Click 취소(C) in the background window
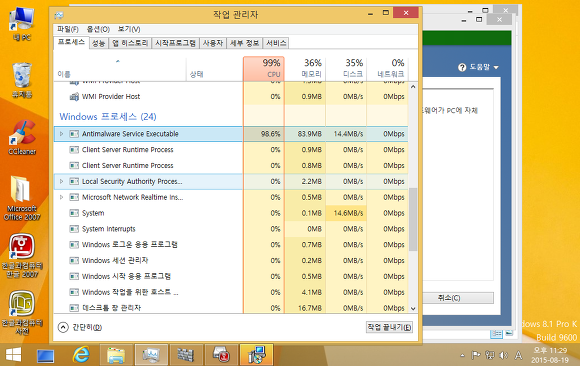The image size is (580, 366). click(x=458, y=298)
